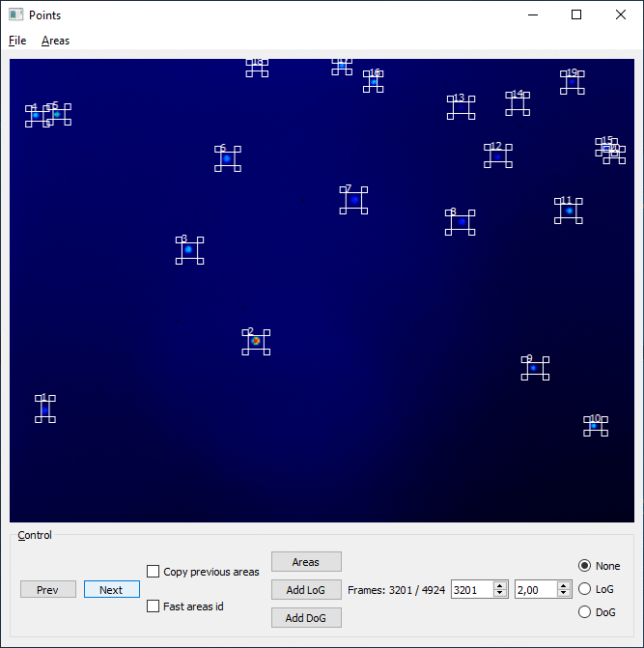Select the LoG radio button
This screenshot has width=644, height=648.
pyautogui.click(x=584, y=589)
